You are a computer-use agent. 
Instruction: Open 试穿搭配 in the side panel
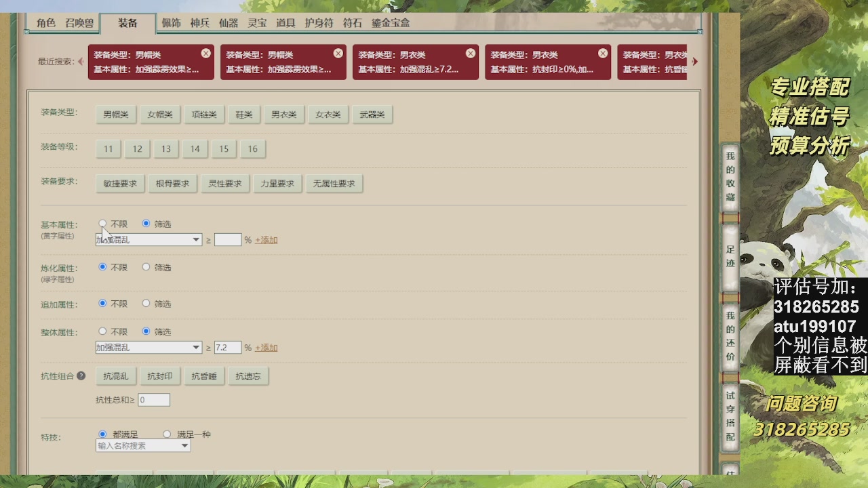pos(730,416)
